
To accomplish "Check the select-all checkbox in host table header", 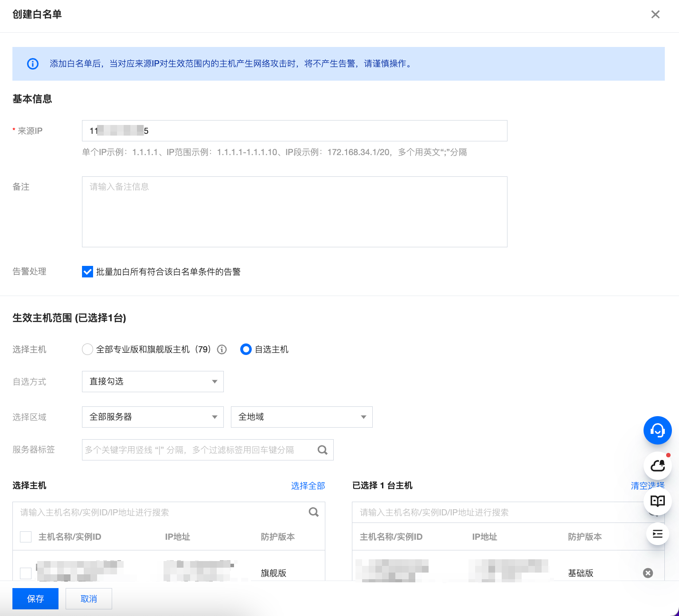I will pyautogui.click(x=26, y=537).
